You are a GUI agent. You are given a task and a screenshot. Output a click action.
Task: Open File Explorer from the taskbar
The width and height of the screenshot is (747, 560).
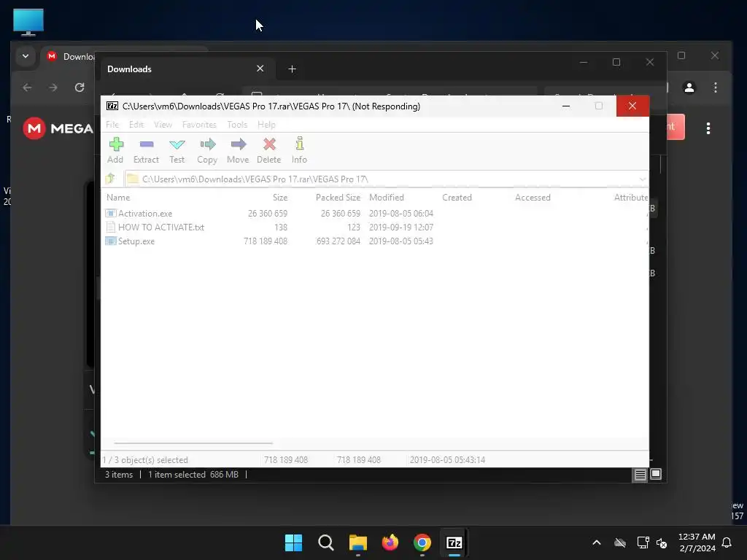tap(358, 542)
